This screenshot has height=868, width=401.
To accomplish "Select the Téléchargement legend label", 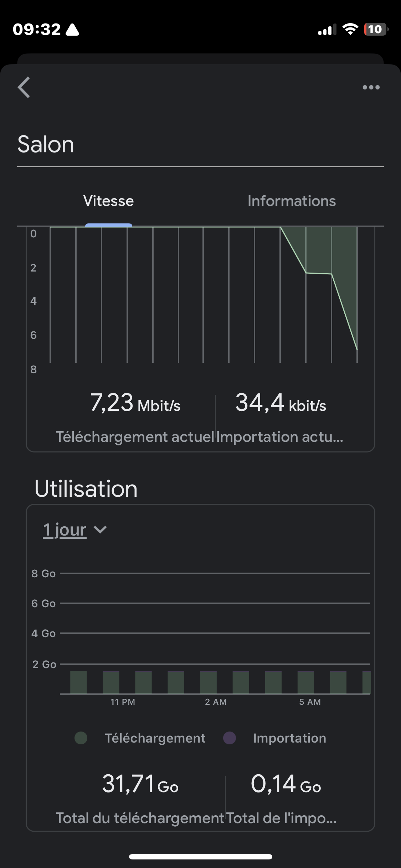I will pos(155,738).
